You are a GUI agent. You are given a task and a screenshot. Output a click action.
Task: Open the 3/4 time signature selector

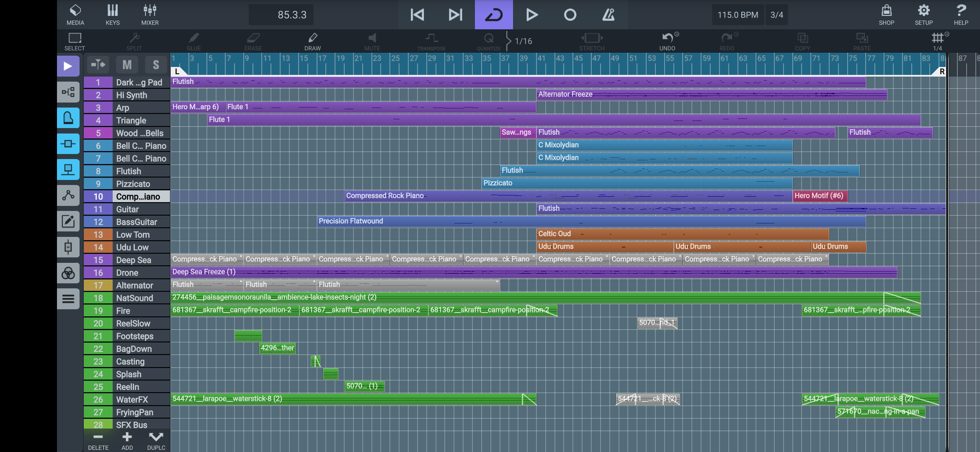776,15
